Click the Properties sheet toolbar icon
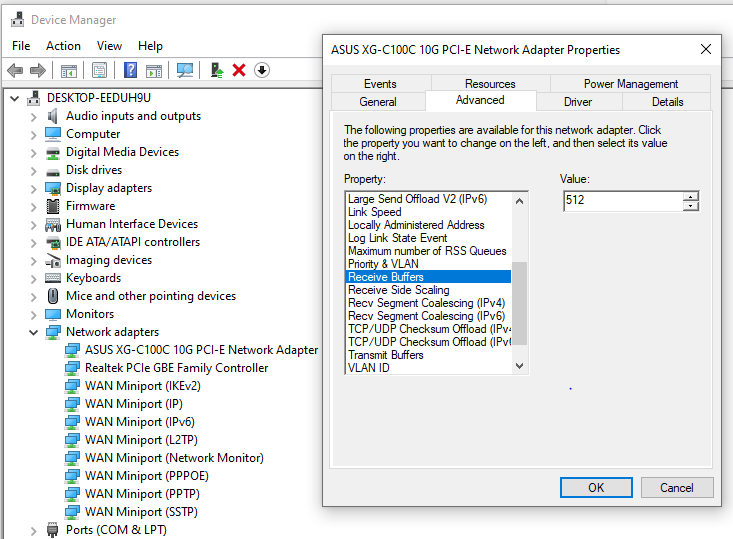The width and height of the screenshot is (733, 539). point(99,70)
